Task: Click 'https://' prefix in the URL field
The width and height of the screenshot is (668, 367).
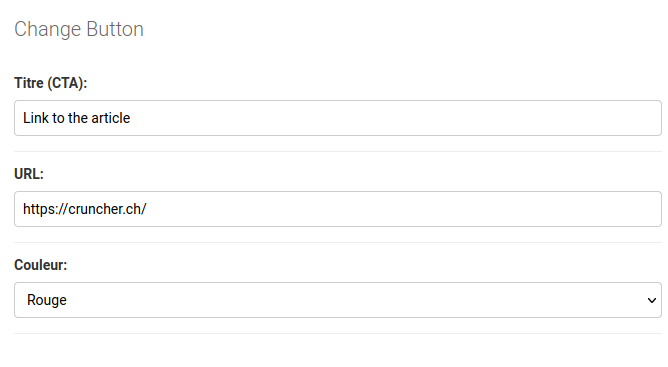Action: point(45,209)
